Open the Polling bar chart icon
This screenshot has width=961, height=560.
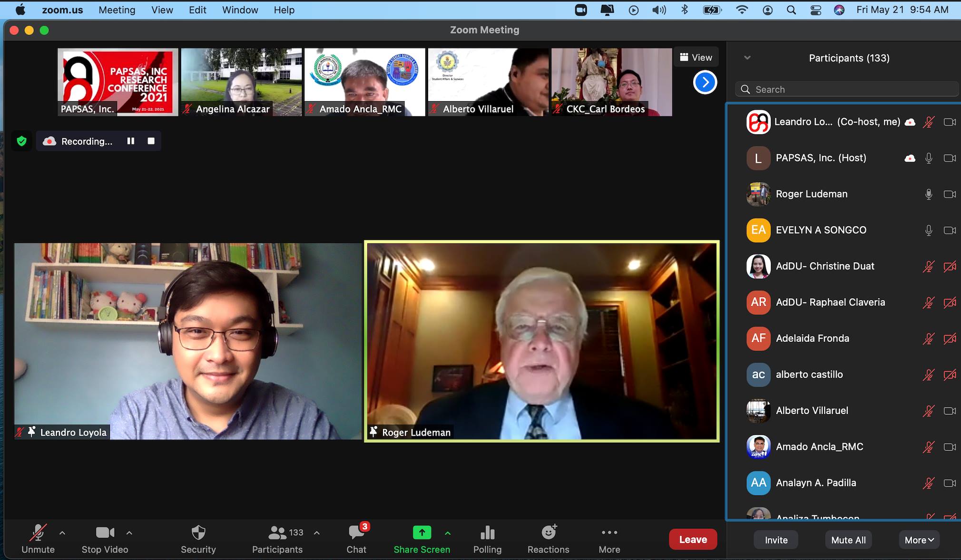coord(487,532)
